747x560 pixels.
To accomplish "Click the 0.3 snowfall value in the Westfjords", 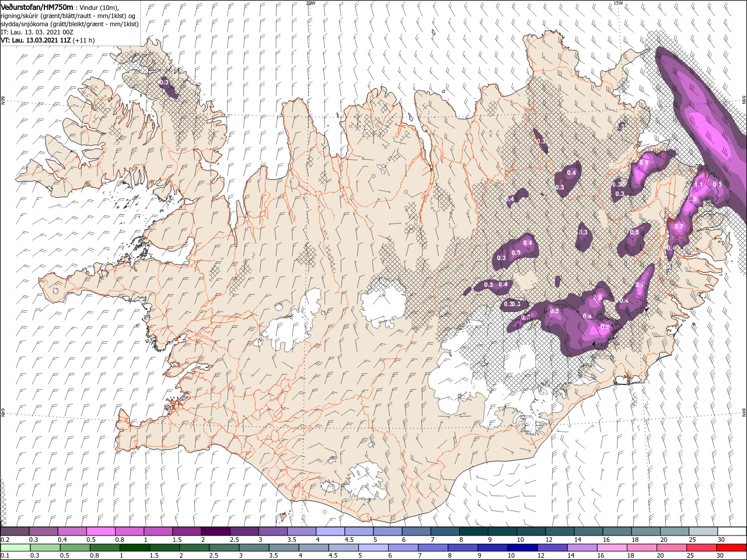I will 163,82.
